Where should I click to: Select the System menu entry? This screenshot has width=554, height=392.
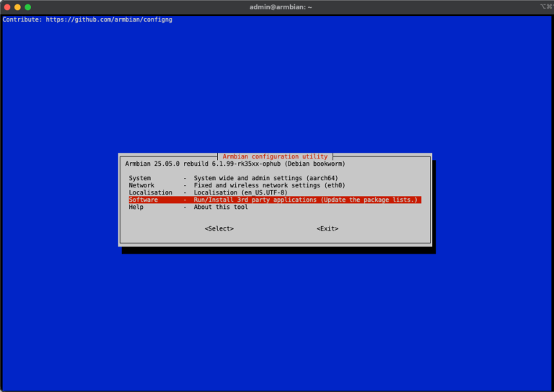140,178
